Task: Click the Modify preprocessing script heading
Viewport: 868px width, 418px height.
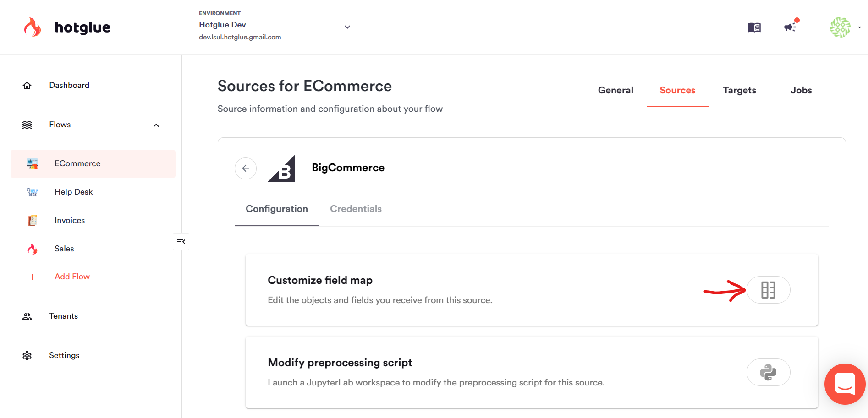Action: [x=340, y=363]
